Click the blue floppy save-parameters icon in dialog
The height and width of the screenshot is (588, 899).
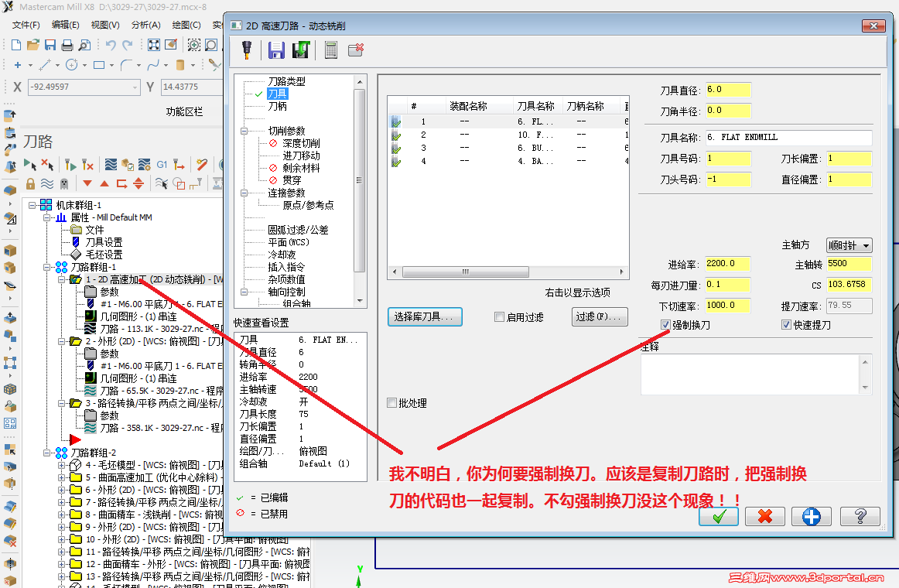(x=276, y=50)
